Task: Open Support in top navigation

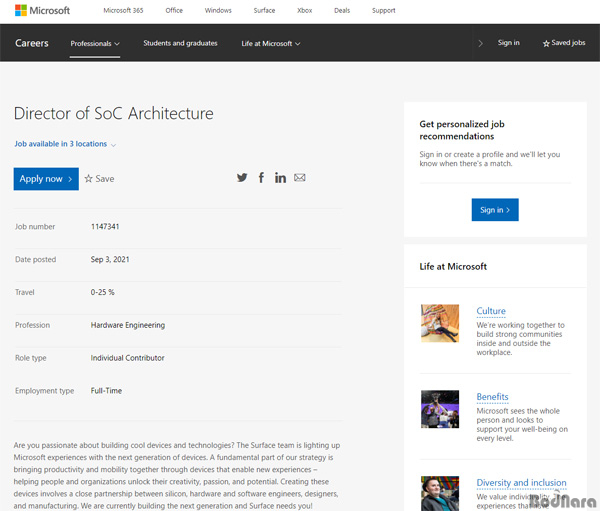Action: [384, 10]
